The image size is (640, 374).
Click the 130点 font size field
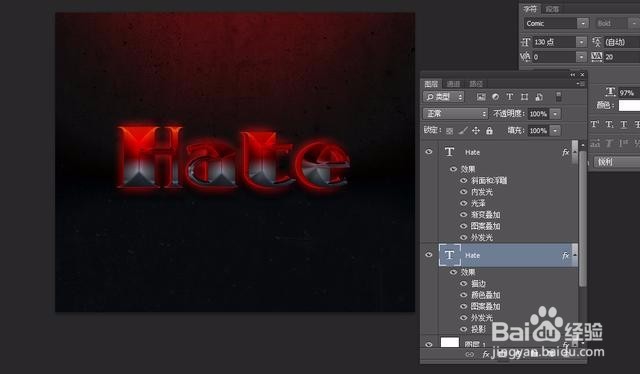tap(554, 42)
